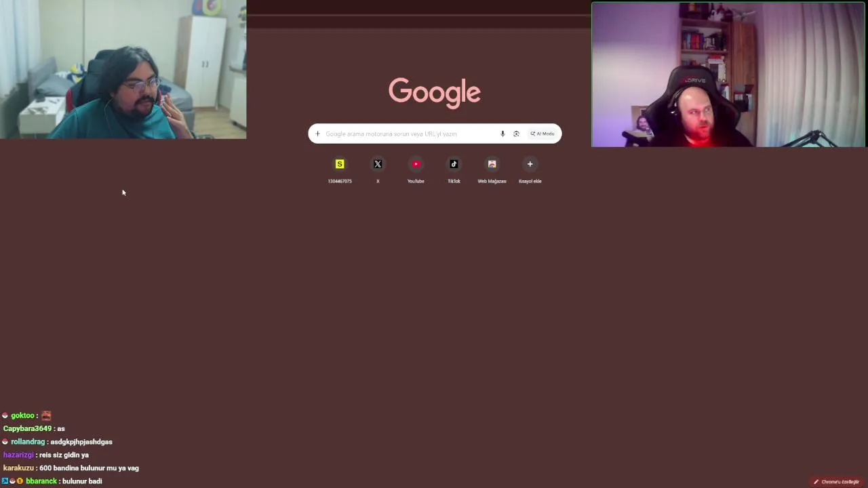This screenshot has height=488, width=868.
Task: Focus the Google search input field
Action: pyautogui.click(x=435, y=134)
